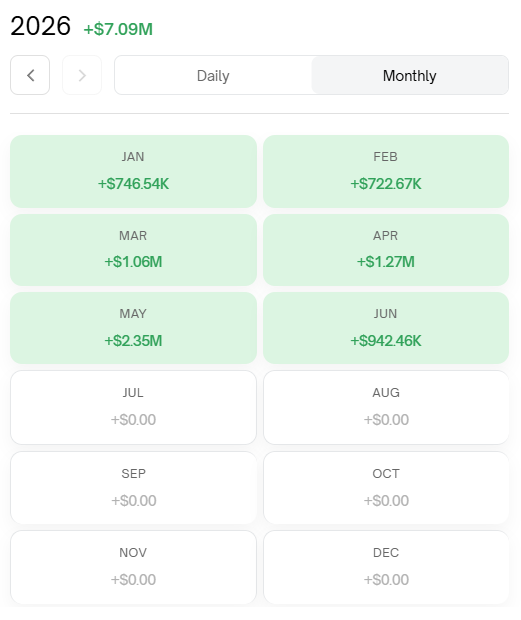Select the APR +$1.27M month tile
Viewport: 521px width, 620px height.
[x=386, y=250]
